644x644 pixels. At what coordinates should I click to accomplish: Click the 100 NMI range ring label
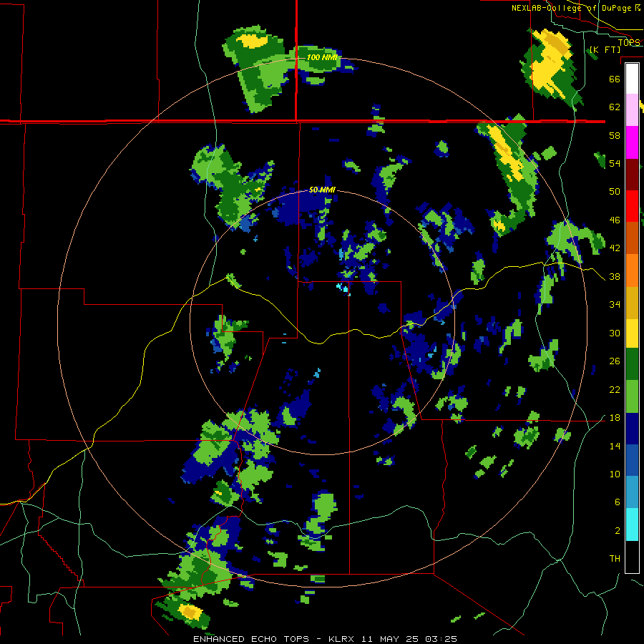[323, 57]
